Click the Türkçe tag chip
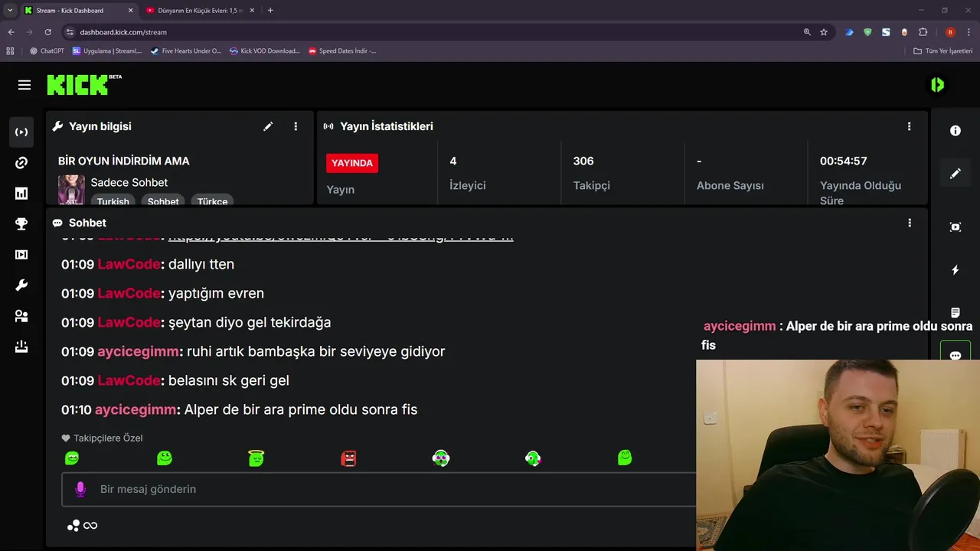 click(x=212, y=201)
